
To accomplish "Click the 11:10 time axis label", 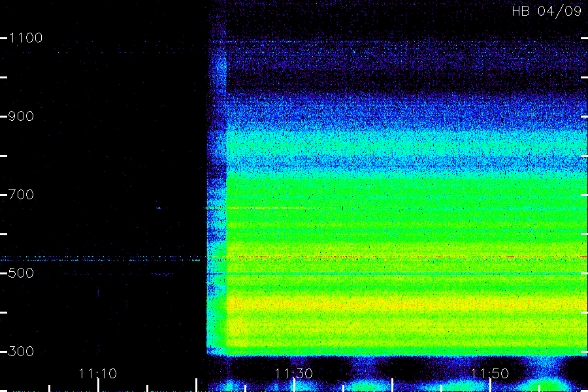I will (x=97, y=374).
